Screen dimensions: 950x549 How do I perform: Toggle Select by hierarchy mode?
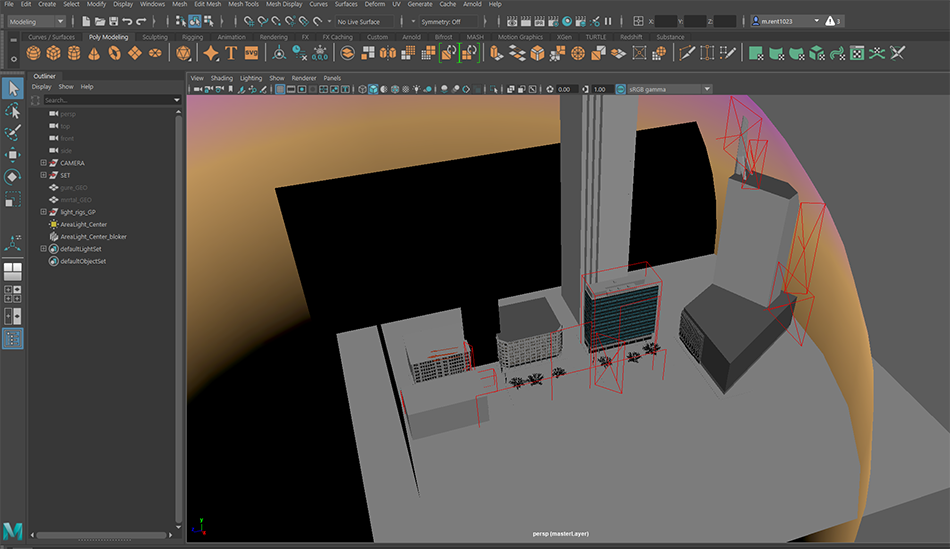(x=181, y=21)
